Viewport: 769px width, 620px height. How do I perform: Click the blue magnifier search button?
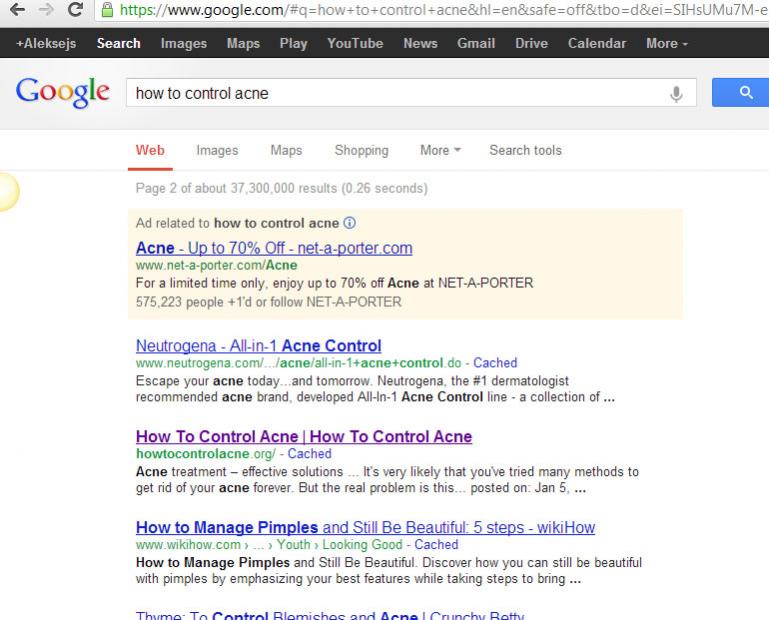[741, 92]
